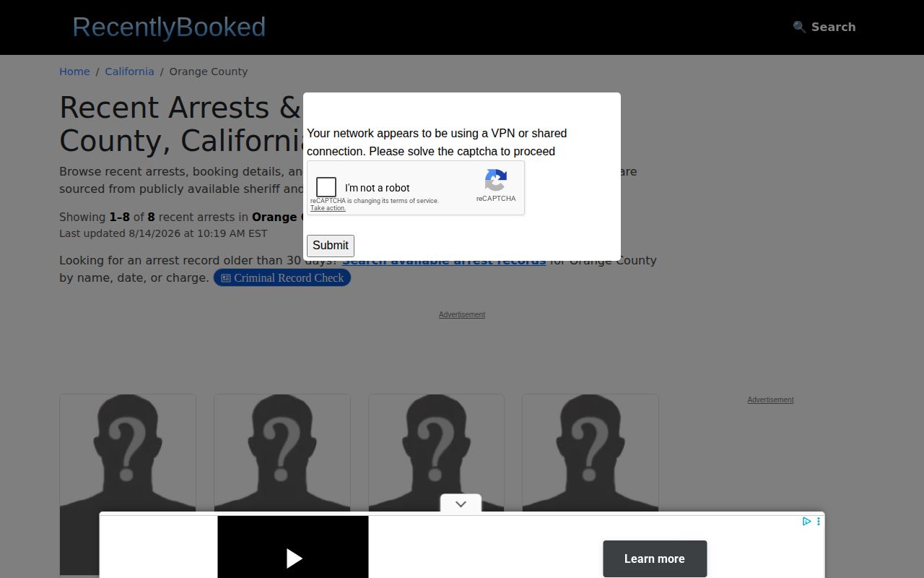Viewport: 924px width, 578px height.
Task: Click the Advertisement label in the right sidebar
Action: click(770, 400)
